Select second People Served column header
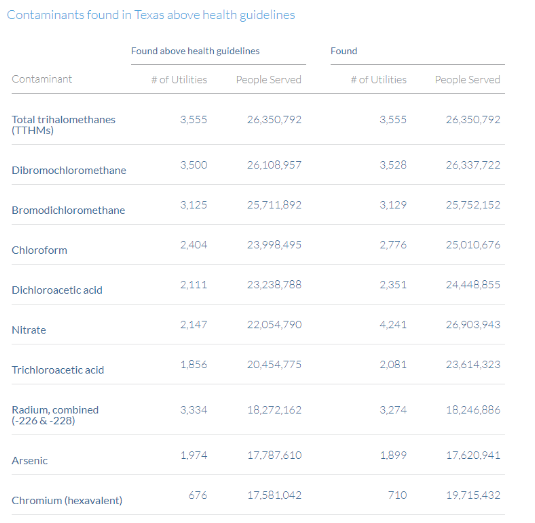535x523 pixels. 467,79
